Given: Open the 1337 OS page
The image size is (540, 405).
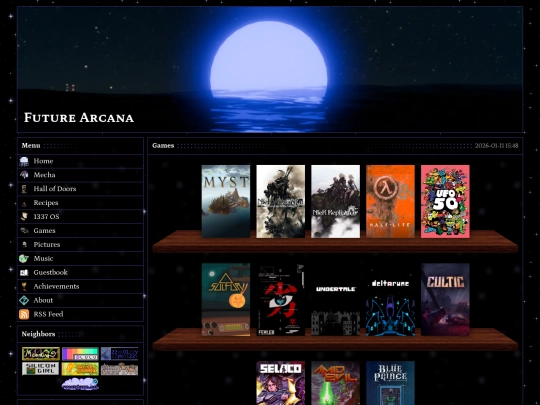Looking at the screenshot, I should click(46, 217).
